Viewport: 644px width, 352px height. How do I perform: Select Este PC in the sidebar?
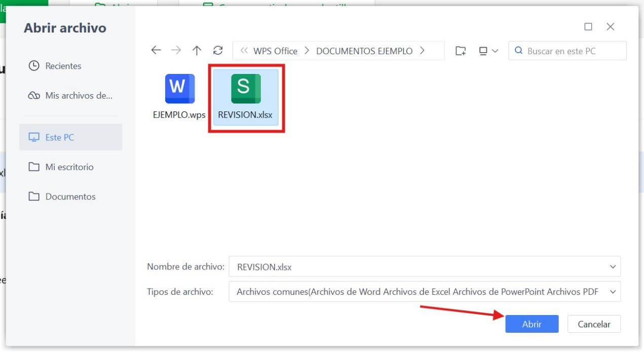(x=60, y=137)
